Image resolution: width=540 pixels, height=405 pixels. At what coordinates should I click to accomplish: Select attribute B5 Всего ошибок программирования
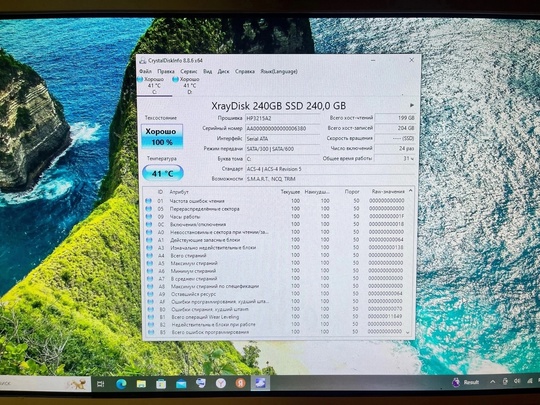pos(276,332)
